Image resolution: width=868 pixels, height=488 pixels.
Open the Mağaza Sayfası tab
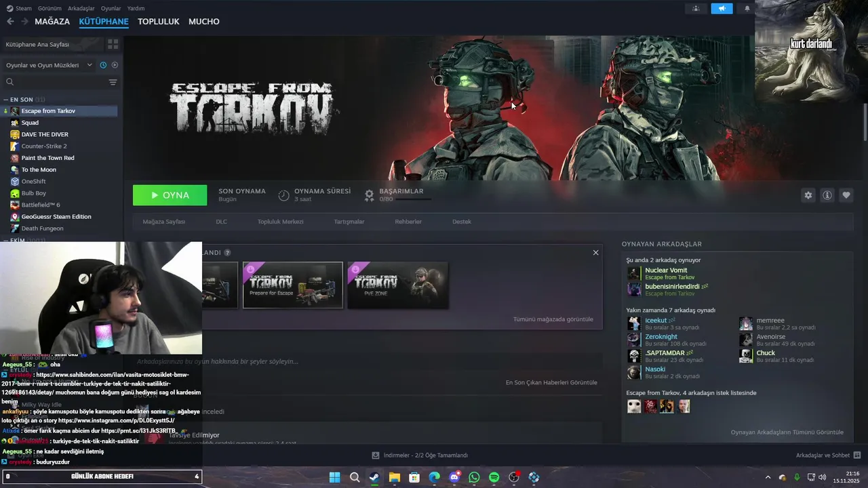pos(163,222)
